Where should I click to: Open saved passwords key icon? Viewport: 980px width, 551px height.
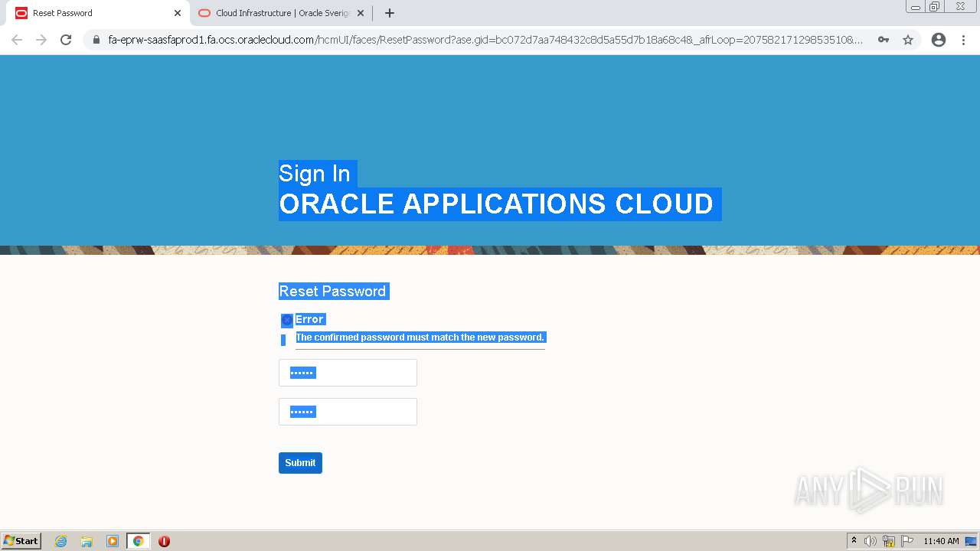click(884, 40)
